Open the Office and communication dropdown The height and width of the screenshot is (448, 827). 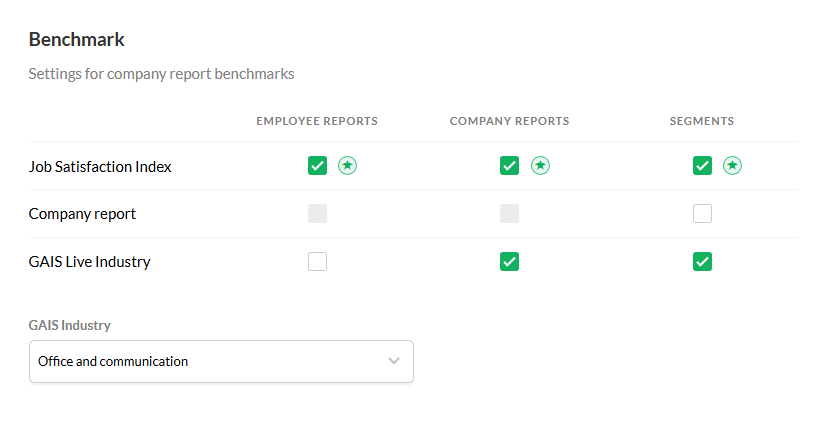point(222,361)
